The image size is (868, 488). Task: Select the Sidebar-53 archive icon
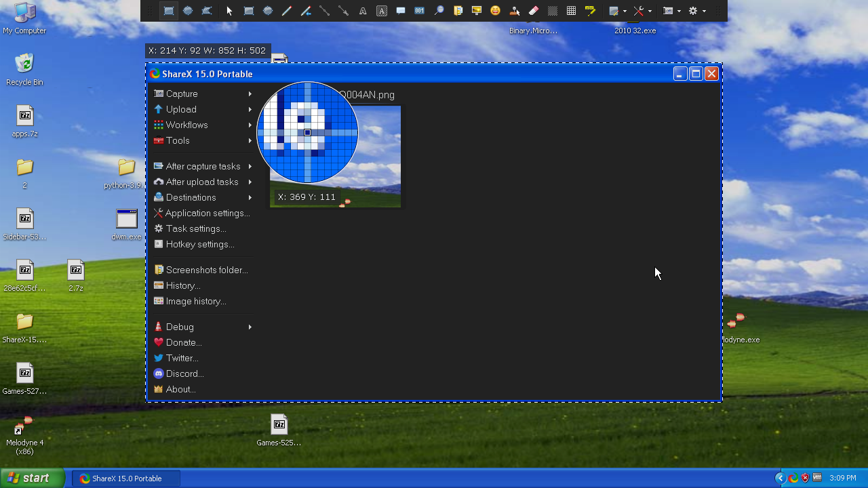click(x=24, y=224)
